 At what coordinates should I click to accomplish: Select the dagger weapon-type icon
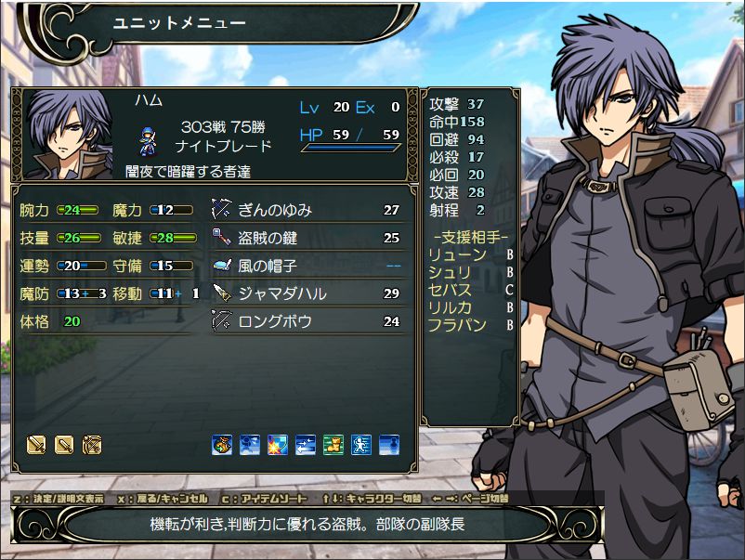click(64, 445)
